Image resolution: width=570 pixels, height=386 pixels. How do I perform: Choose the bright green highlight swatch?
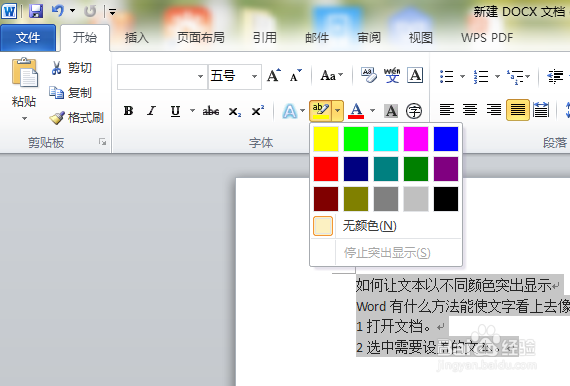(x=356, y=139)
